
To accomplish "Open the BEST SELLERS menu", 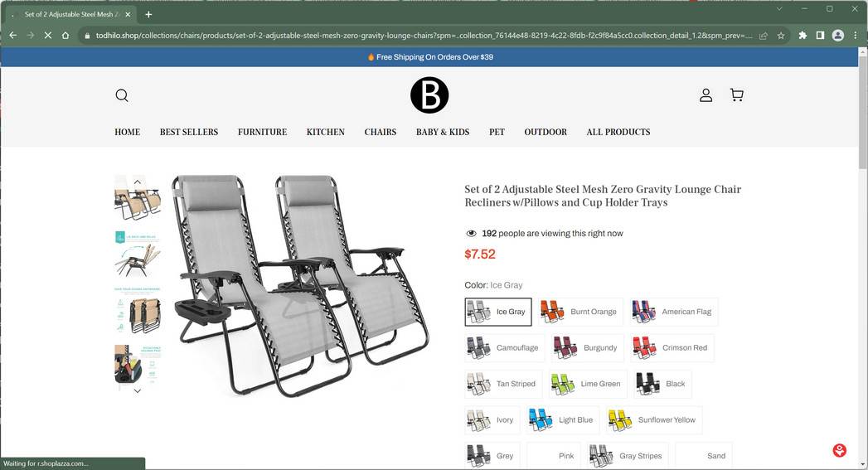I will tap(189, 132).
